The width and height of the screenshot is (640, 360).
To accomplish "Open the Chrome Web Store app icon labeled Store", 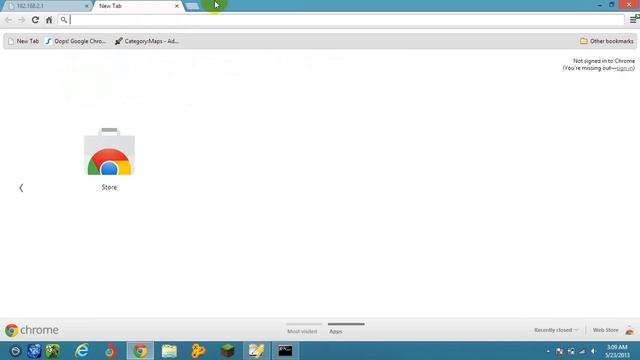I will tap(109, 159).
